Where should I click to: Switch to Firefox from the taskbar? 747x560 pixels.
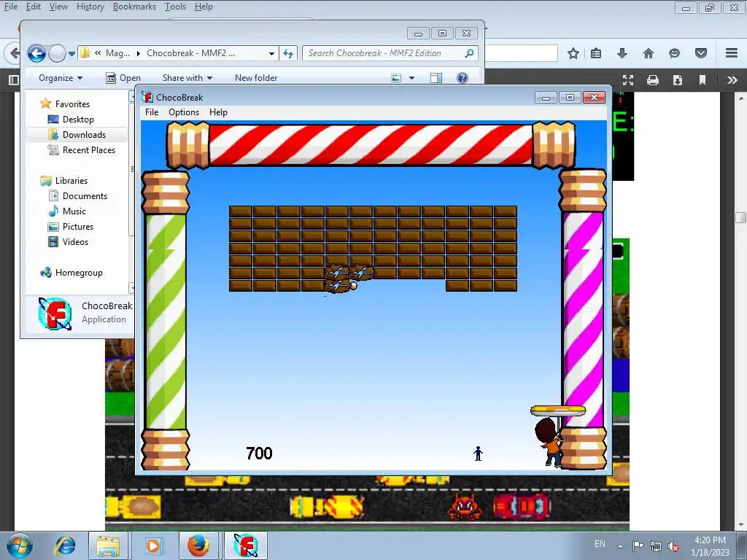pos(198,545)
